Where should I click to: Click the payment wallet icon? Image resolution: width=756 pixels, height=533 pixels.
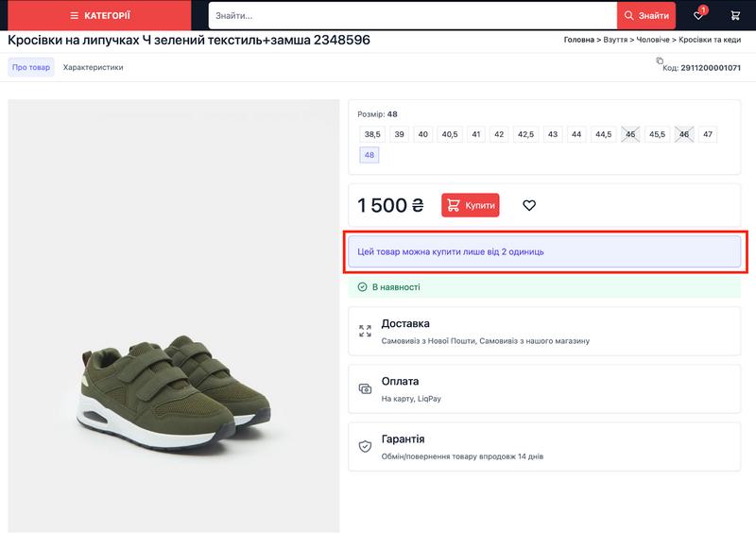coord(365,388)
